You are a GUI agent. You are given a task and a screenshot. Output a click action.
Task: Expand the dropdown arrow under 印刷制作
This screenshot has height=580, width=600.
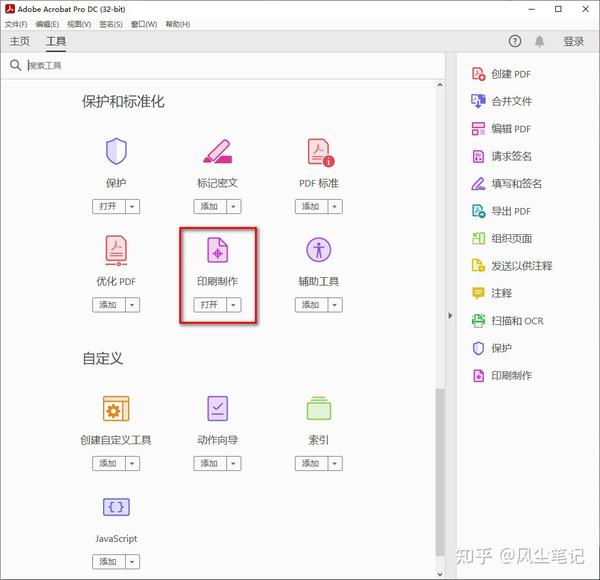click(x=233, y=305)
